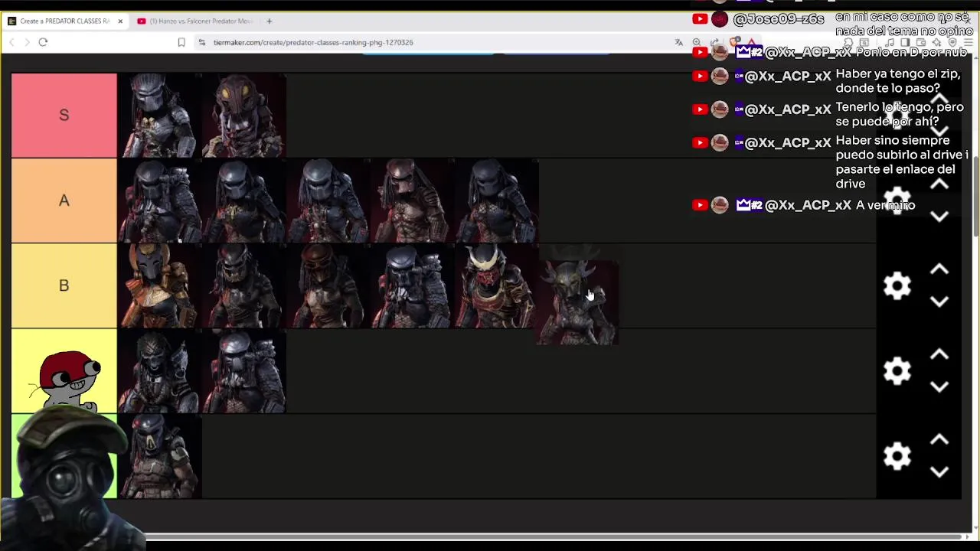Select the orange-eyed masked predator in S tier

tap(243, 116)
